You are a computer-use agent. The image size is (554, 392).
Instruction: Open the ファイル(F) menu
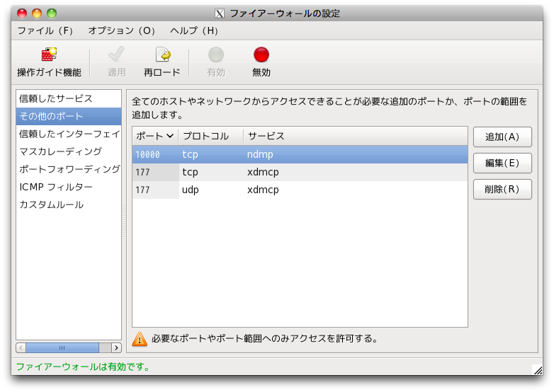click(45, 31)
